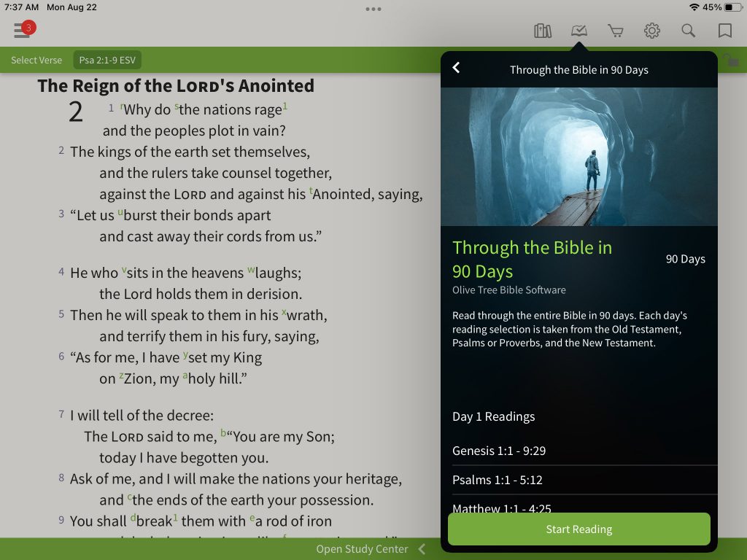Tap verse number 4 marker

tap(61, 272)
